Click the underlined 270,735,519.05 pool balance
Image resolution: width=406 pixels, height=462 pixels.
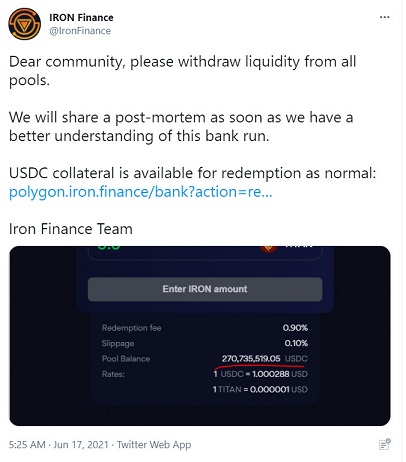pos(251,359)
